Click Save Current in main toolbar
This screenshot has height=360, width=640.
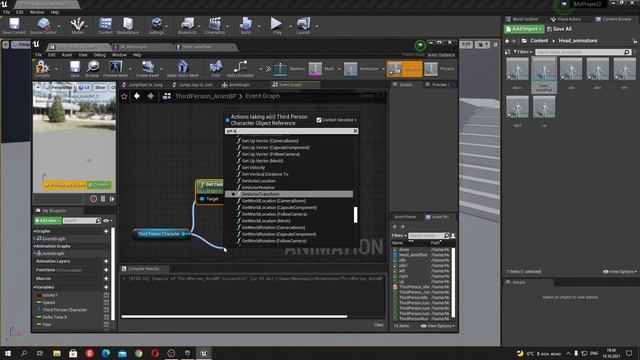coord(14,26)
